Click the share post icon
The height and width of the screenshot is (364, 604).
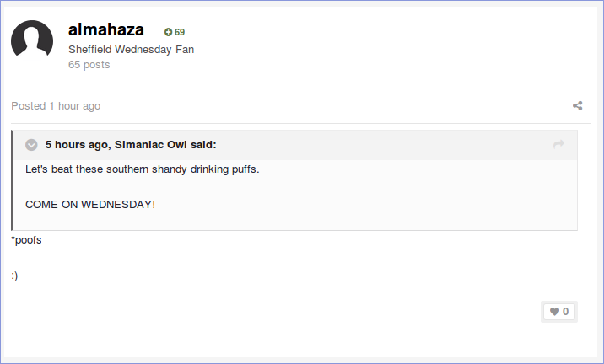pyautogui.click(x=577, y=106)
